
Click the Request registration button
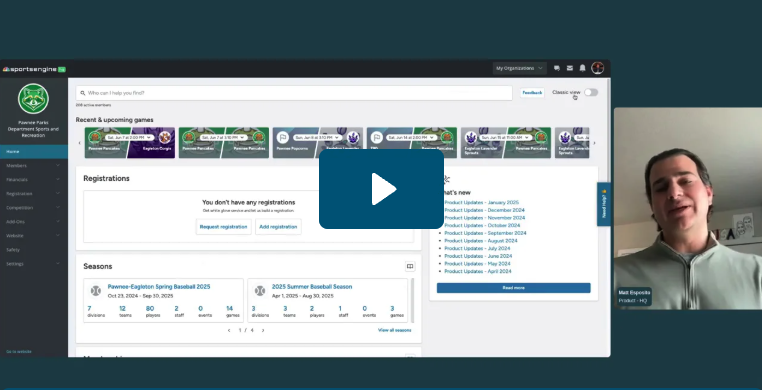(224, 227)
